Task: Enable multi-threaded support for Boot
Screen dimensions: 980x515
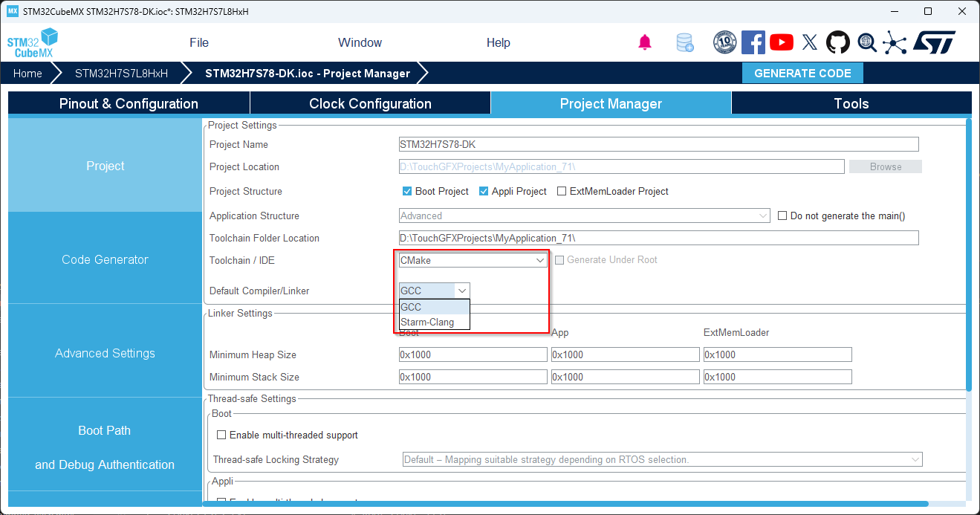Action: tap(221, 435)
